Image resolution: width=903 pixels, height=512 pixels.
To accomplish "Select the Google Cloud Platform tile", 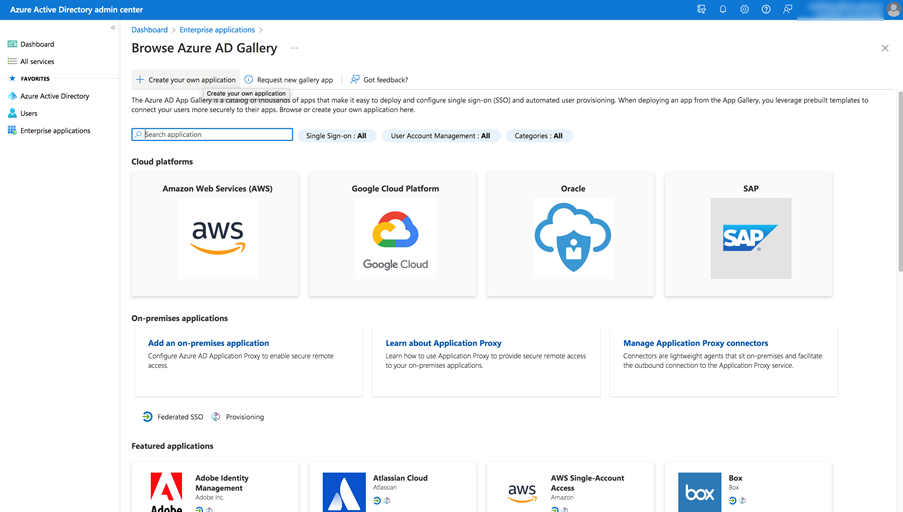I will tap(395, 235).
